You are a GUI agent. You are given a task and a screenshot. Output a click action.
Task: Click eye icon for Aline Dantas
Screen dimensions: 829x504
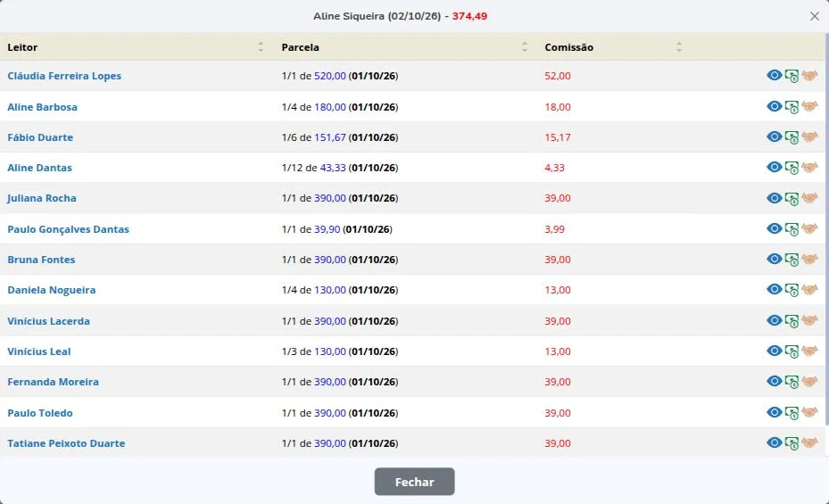click(x=774, y=167)
